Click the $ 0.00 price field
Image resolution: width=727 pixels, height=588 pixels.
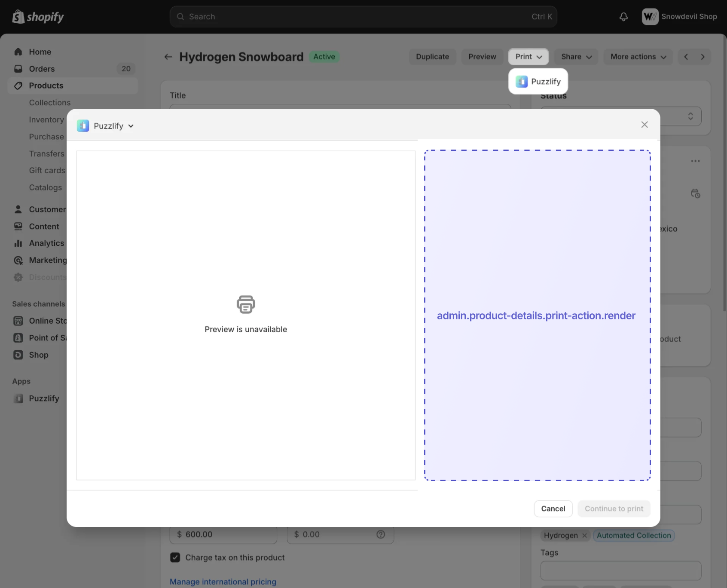tap(340, 534)
